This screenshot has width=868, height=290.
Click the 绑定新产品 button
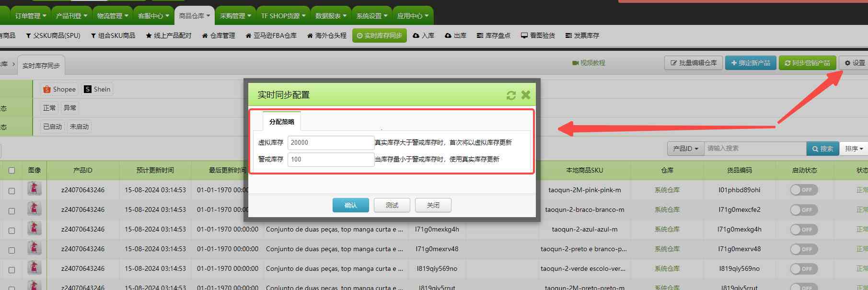pos(751,63)
